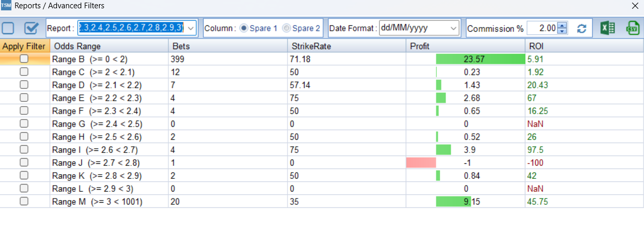Tick the filter checkbox for Range B
Screen dimensions: 644x226
(24, 59)
